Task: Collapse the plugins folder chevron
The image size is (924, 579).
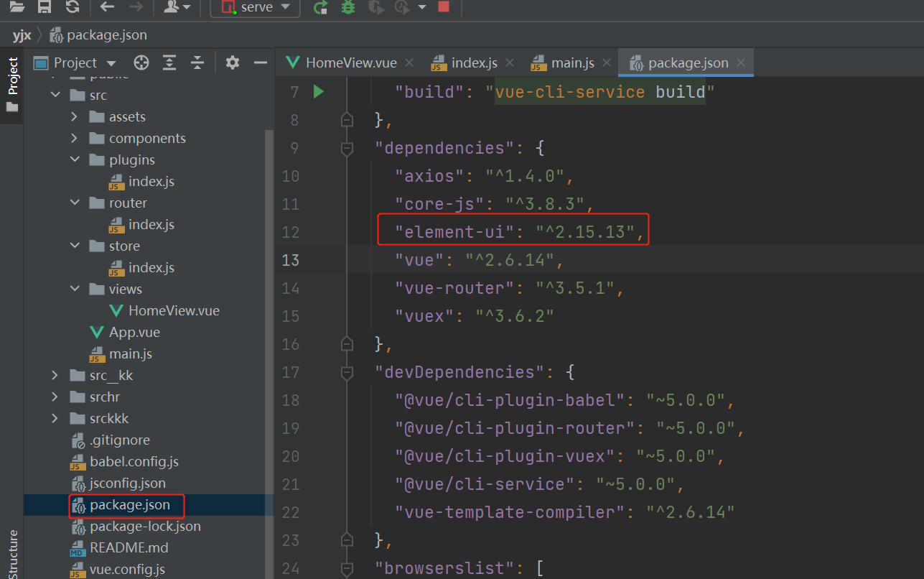Action: (75, 159)
